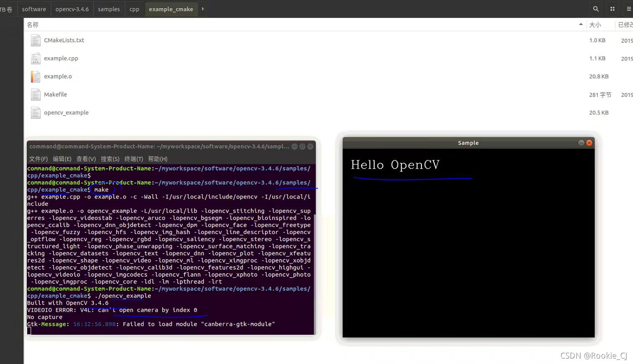Close the Sample window
This screenshot has height=364, width=633.
(589, 143)
